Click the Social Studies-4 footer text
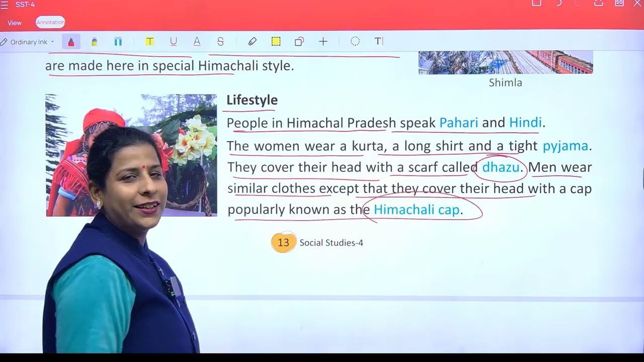This screenshot has width=644, height=362. point(331,243)
